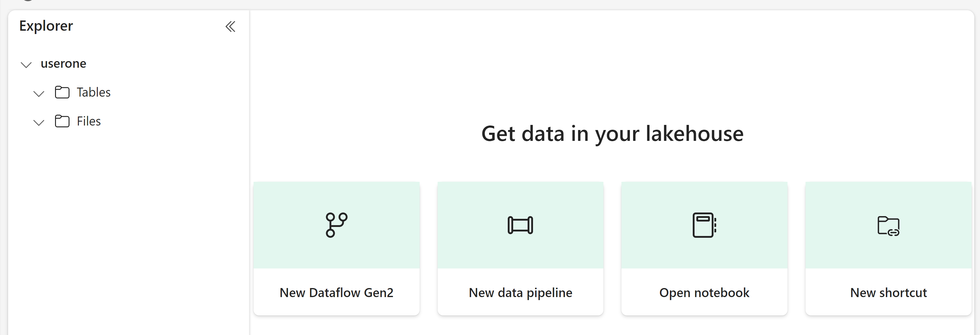Click the Explorer panel title

tap(46, 26)
